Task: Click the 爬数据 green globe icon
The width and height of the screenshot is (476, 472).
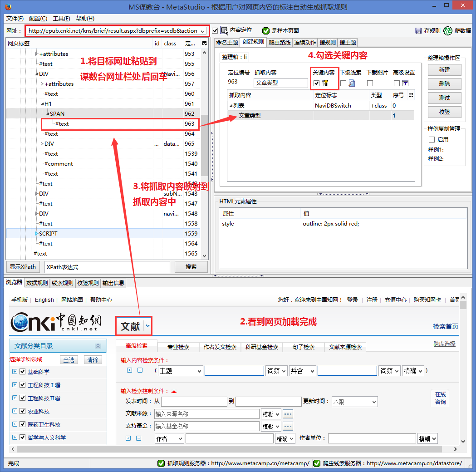Action: coord(448,31)
